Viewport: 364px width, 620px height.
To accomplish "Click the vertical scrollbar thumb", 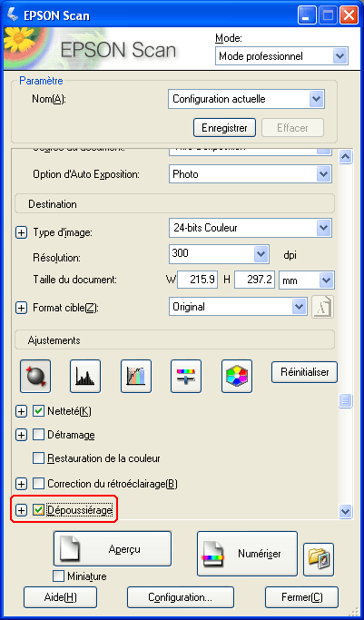I will click(x=346, y=400).
